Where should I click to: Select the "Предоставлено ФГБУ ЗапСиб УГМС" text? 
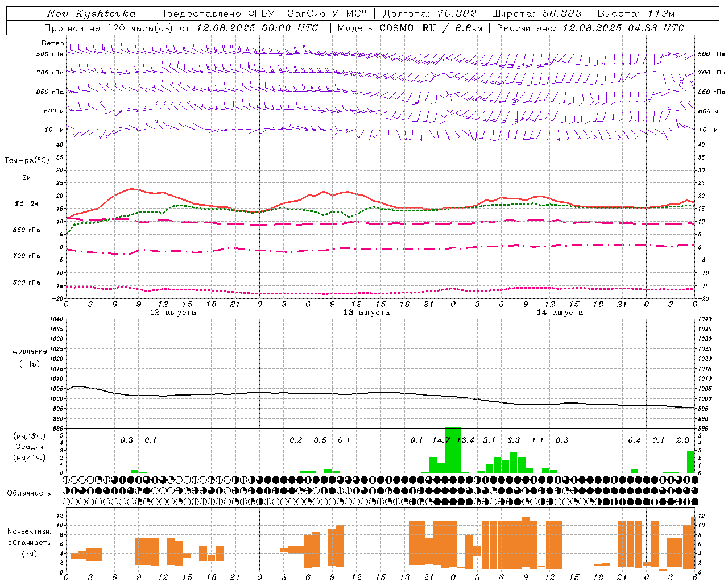[263, 14]
